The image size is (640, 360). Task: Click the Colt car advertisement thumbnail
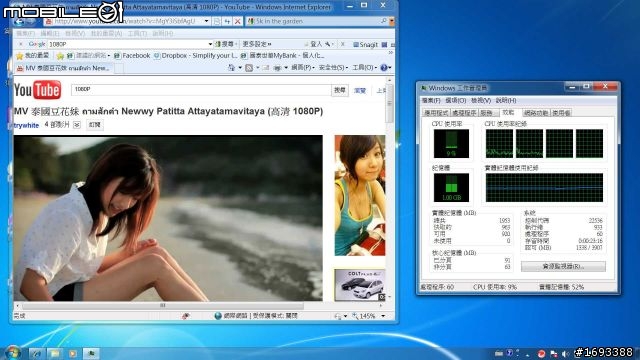click(360, 284)
